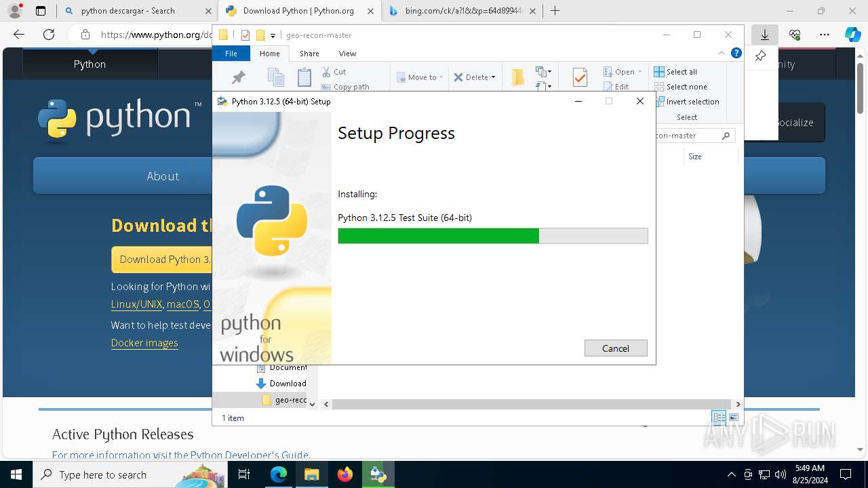This screenshot has height=488, width=868.
Task: Click Copy path in the ribbon
Action: click(345, 87)
